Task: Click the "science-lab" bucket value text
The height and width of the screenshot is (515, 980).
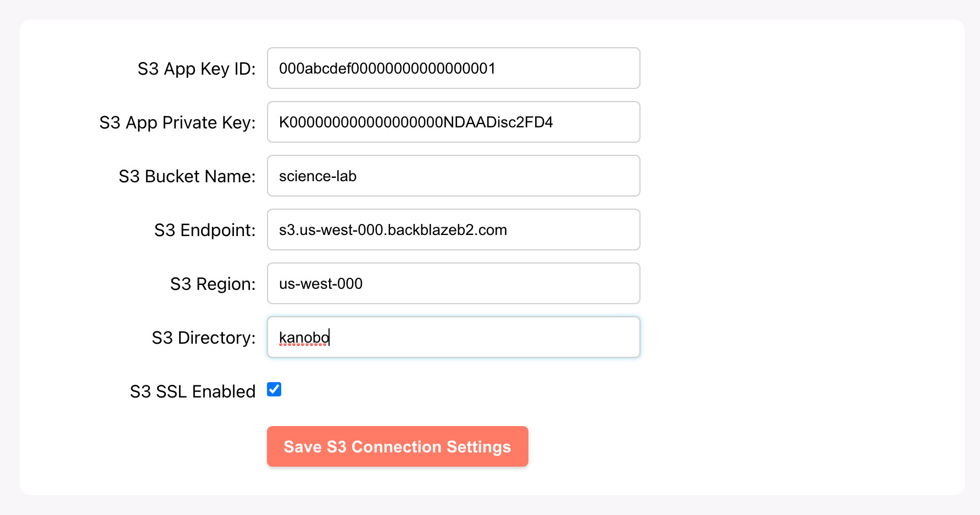Action: [x=318, y=176]
